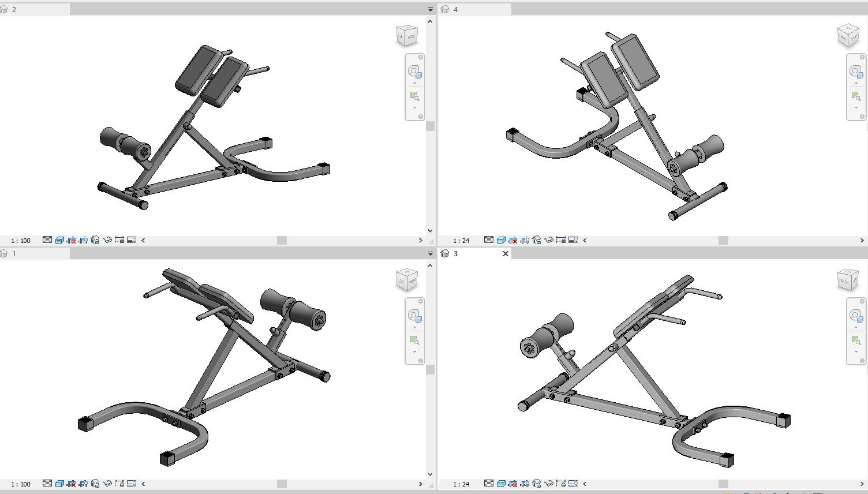Toggle Sun Path in view 2
Viewport: 868px width, 494px height.
[71, 240]
